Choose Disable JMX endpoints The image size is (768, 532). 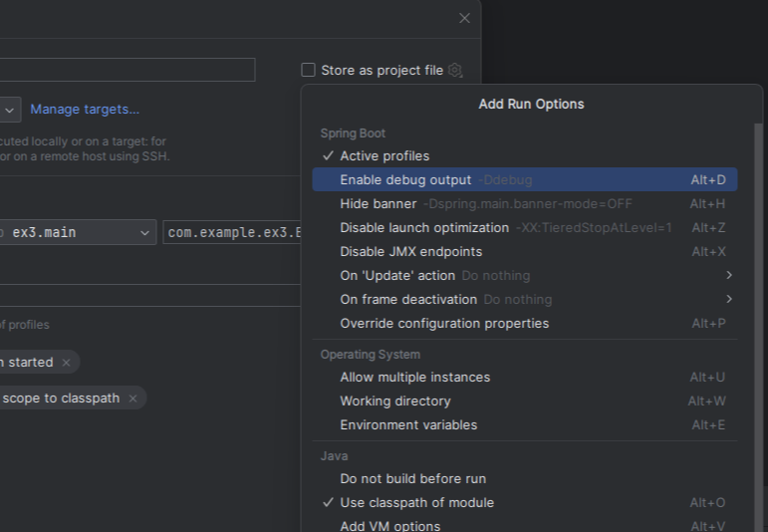tap(525, 252)
